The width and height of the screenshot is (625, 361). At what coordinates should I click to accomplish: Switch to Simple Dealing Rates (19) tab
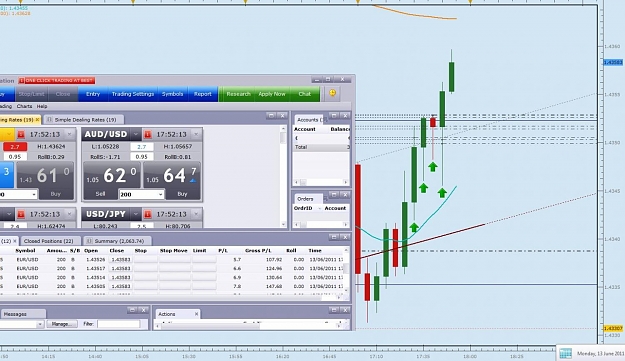tap(83, 120)
